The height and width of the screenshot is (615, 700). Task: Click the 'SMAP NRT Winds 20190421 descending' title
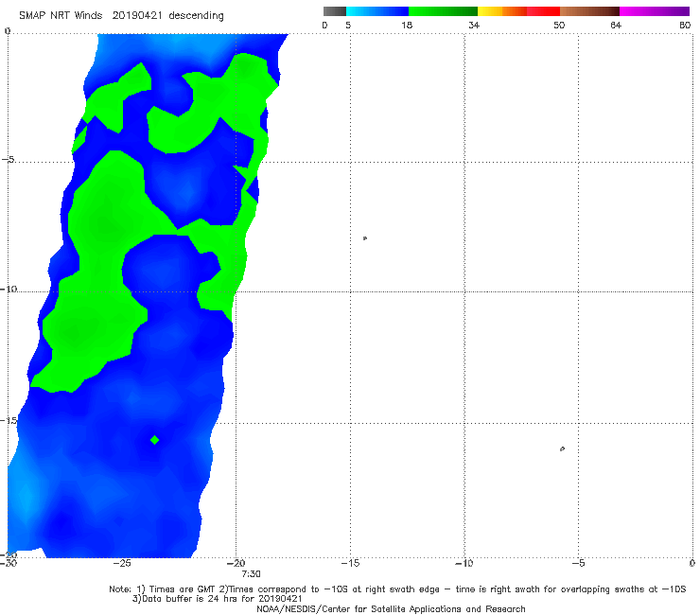click(x=121, y=16)
